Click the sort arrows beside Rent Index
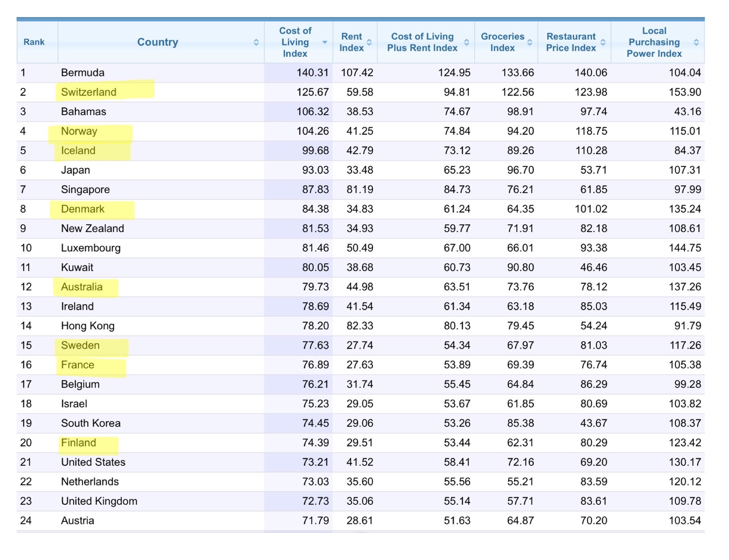 (x=369, y=42)
